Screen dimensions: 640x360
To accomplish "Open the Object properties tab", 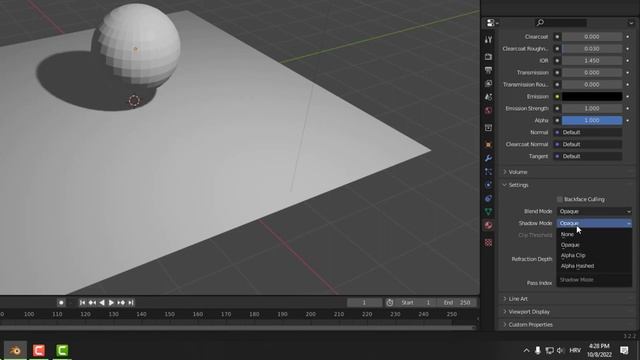I will 489,144.
